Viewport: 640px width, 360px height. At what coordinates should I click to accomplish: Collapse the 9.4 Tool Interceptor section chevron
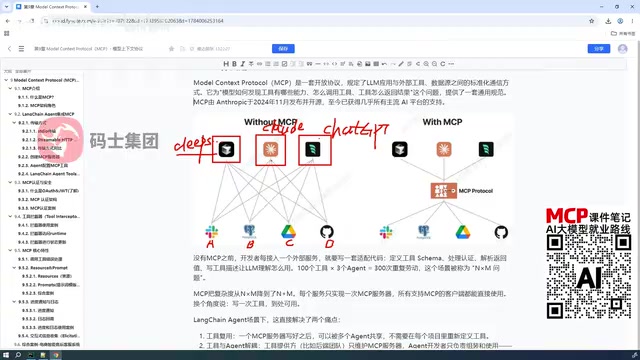coord(10,216)
